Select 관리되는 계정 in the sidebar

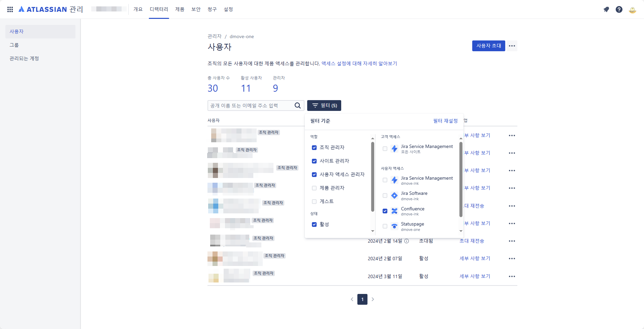[40, 59]
